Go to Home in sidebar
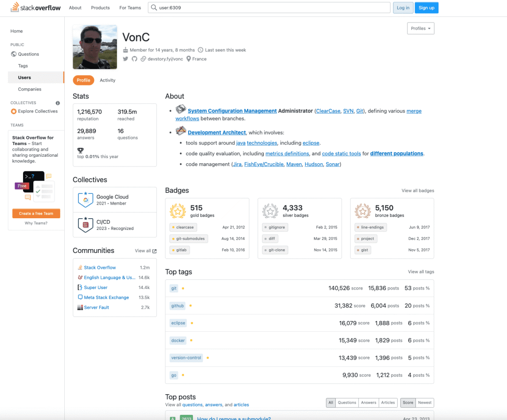This screenshot has width=507, height=420. click(x=16, y=31)
